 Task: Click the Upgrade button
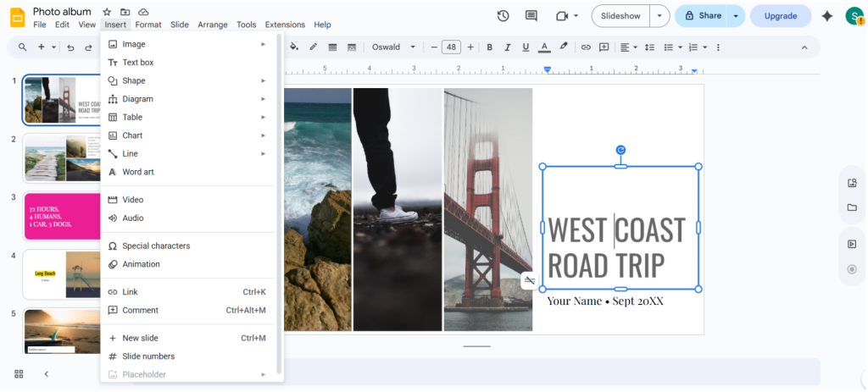point(781,16)
